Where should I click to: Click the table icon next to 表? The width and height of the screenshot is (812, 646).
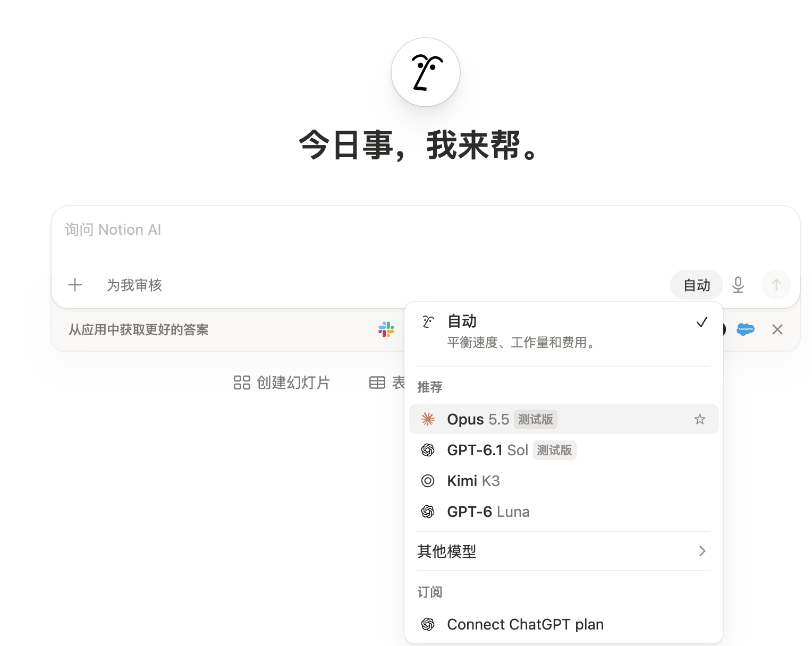click(x=377, y=382)
